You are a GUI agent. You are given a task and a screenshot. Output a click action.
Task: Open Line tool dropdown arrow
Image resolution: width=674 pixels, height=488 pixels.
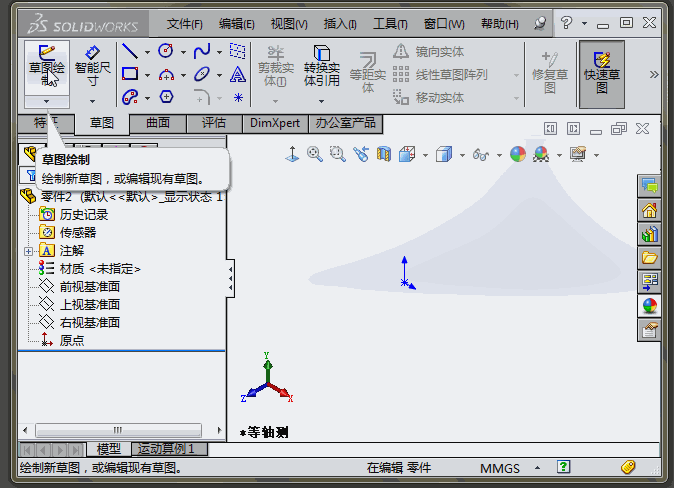click(x=147, y=52)
